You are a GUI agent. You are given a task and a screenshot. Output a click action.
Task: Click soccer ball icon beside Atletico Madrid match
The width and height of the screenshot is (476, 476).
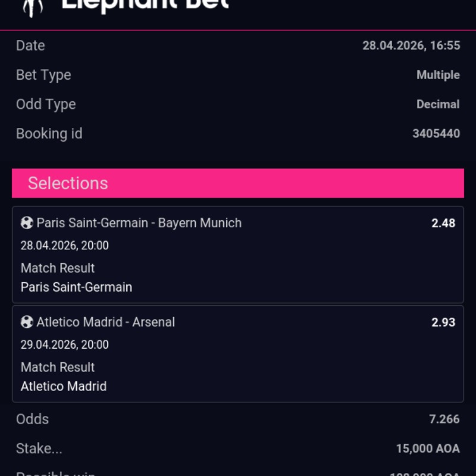(x=27, y=322)
